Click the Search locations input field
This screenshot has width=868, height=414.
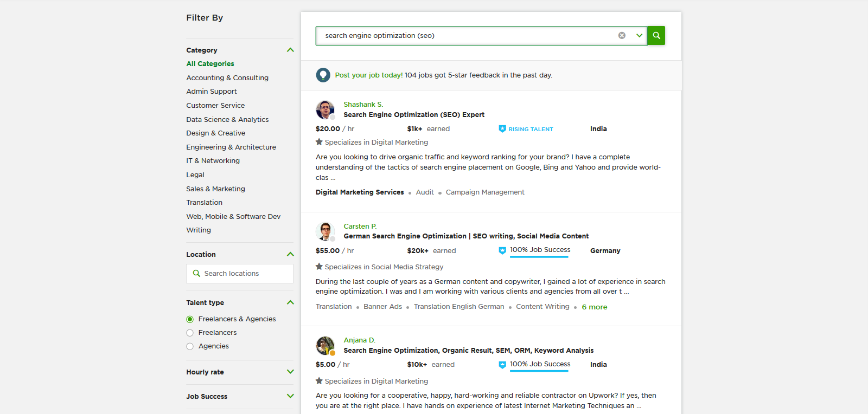click(240, 274)
